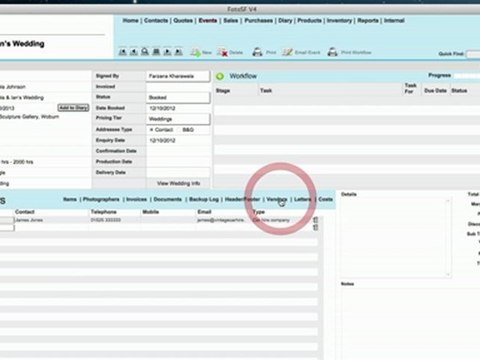
Task: Switch to the Documents tab
Action: coord(167,199)
